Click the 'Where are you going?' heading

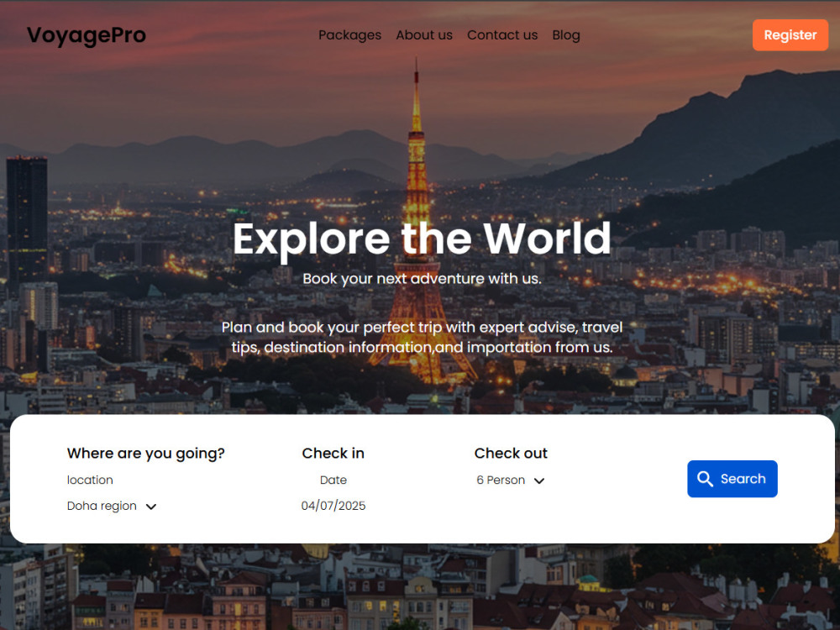tap(145, 454)
